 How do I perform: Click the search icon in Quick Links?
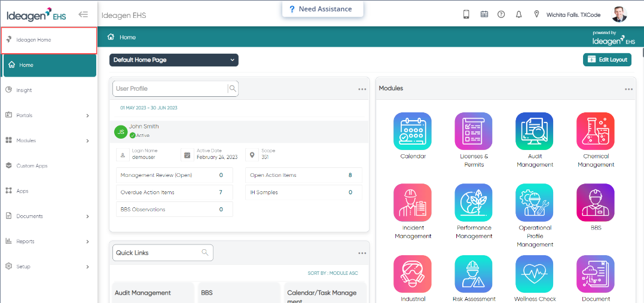coord(205,252)
